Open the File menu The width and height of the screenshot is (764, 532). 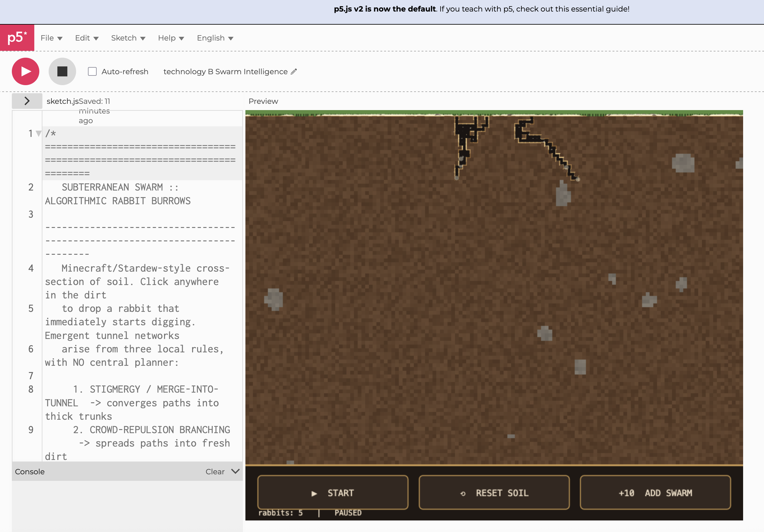pyautogui.click(x=51, y=38)
